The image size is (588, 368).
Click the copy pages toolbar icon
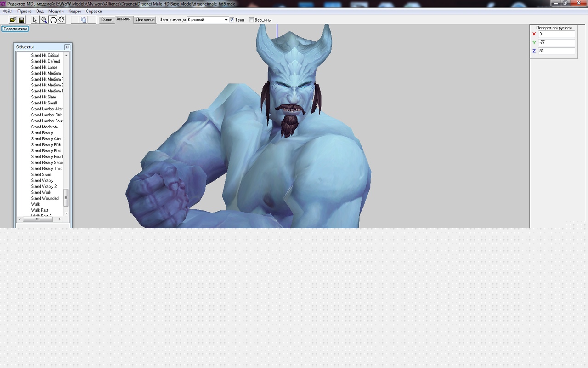click(83, 20)
